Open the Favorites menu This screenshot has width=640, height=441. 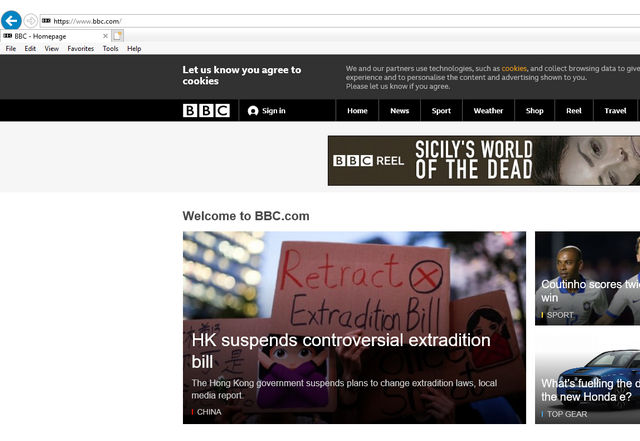(81, 48)
